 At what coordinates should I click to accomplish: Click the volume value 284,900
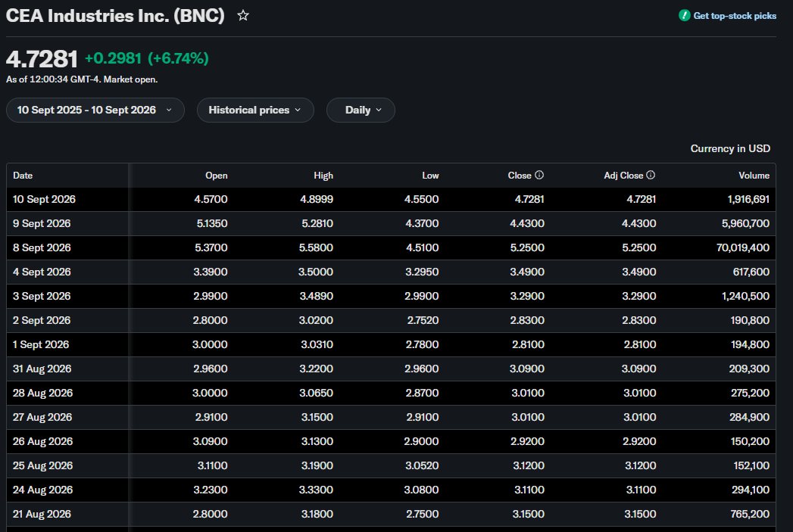coord(750,418)
